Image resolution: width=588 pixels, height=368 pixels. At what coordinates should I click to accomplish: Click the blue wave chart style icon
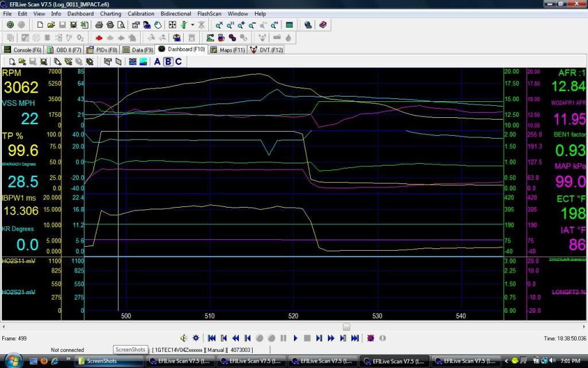tap(133, 62)
